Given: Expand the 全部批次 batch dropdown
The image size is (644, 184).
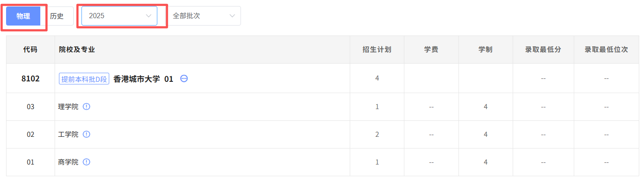Looking at the screenshot, I should (x=203, y=16).
